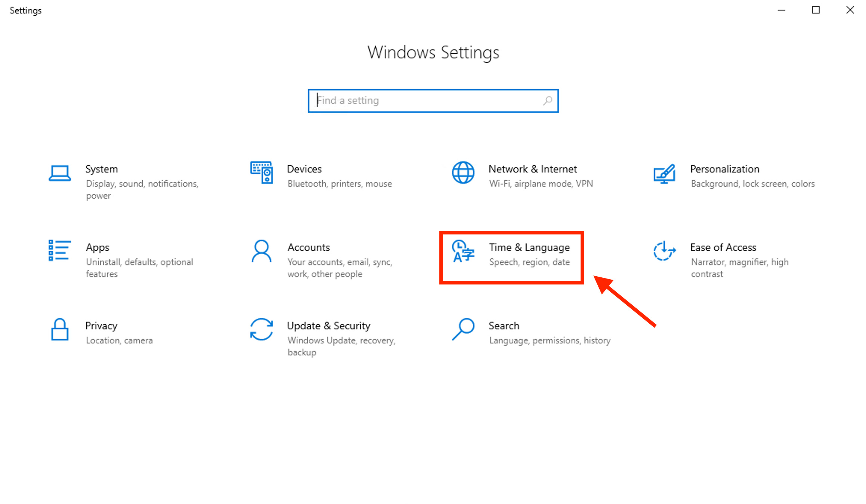Click the Devices keyboard and speaker icon
Screen dimensions: 866x504
262,172
